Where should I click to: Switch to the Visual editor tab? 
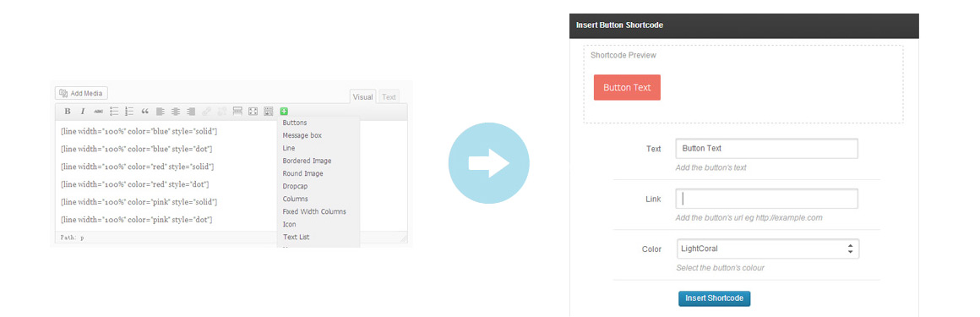363,96
